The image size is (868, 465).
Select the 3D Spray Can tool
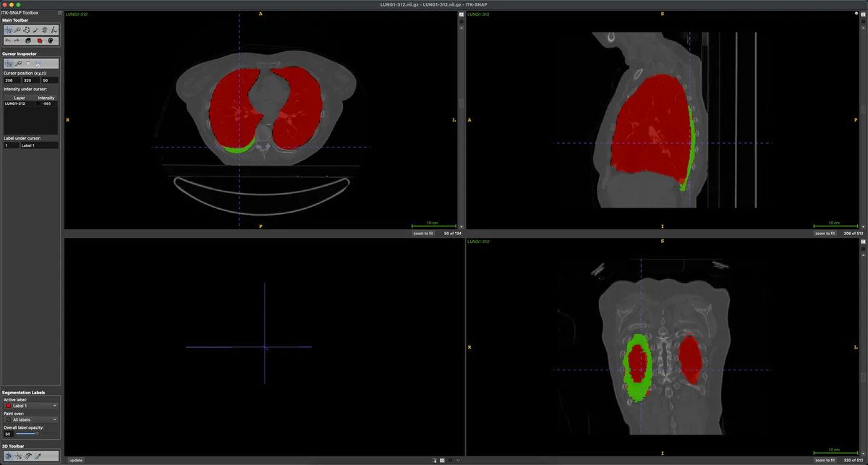[27, 456]
